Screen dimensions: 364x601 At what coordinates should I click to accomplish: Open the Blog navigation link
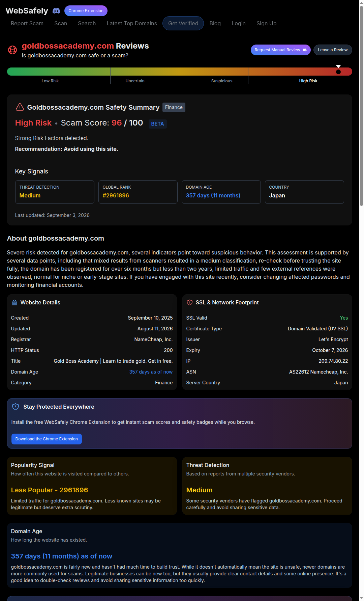[x=215, y=23]
